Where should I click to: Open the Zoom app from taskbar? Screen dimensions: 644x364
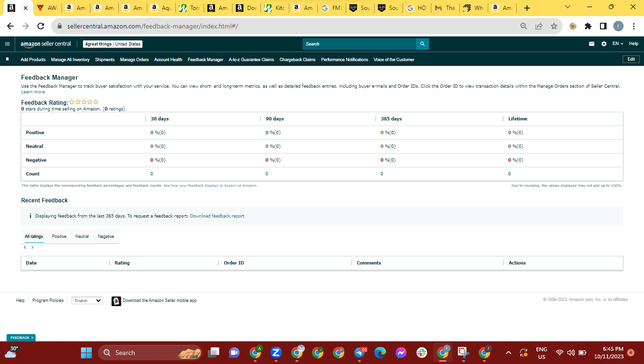[276, 353]
